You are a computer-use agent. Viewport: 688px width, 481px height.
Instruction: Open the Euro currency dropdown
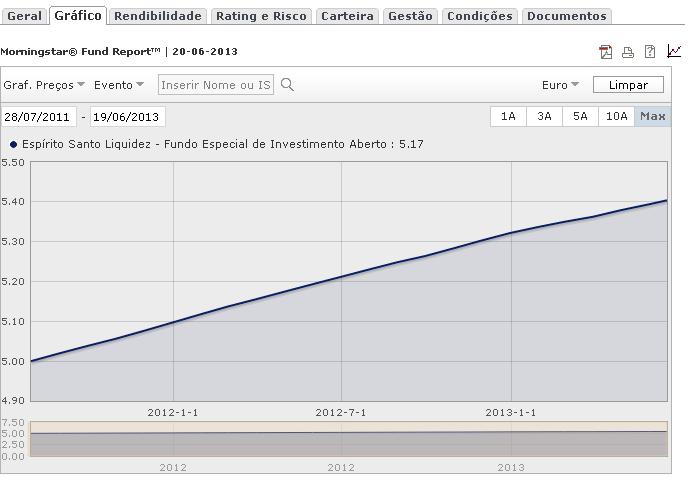(x=560, y=85)
